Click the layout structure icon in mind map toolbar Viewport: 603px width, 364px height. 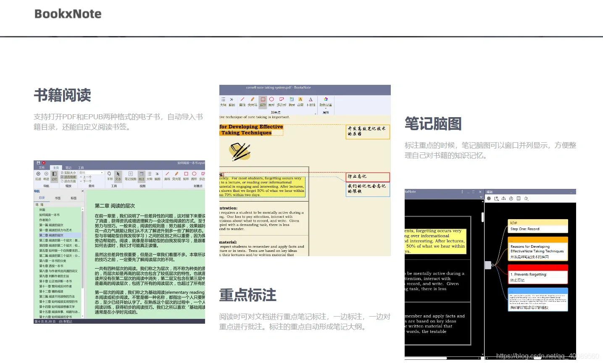[503, 199]
